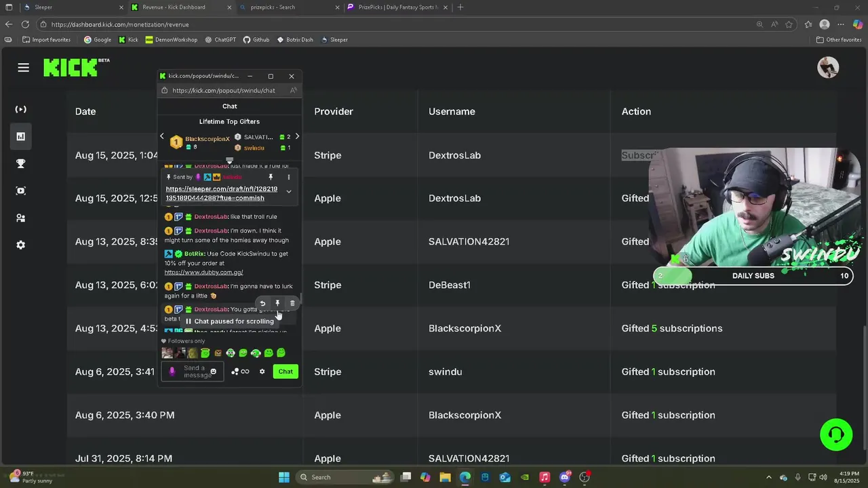Open the Stream section in dashboard sidebar
This screenshot has height=488, width=868.
[x=21, y=109]
